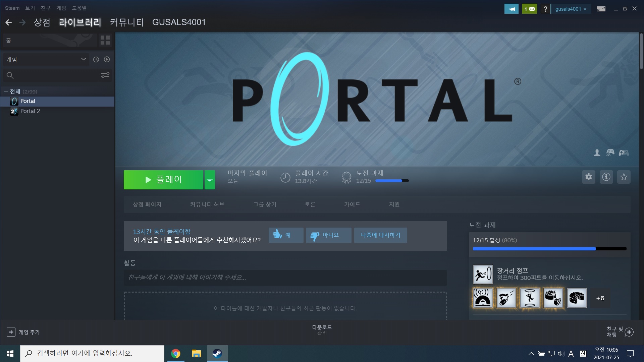Open the 상점 menu item
The image size is (644, 362).
coord(42,22)
